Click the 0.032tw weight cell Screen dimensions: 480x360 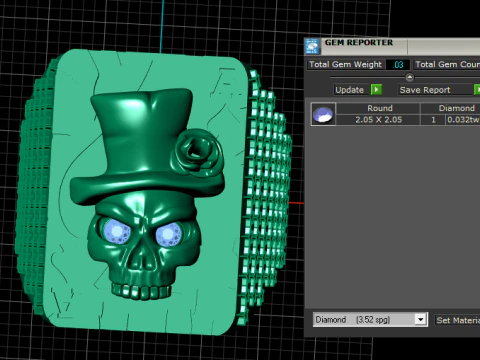tap(463, 120)
